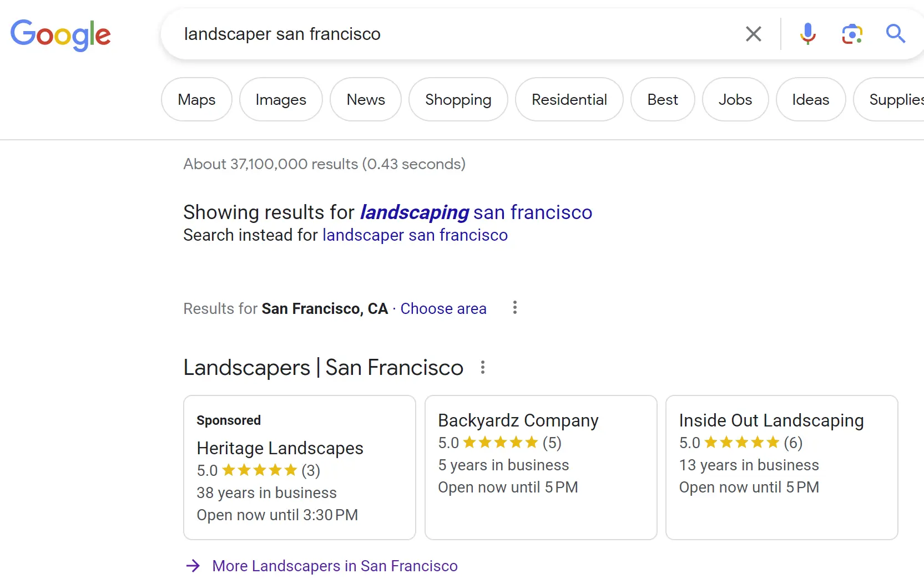Switch to the Maps tab
Viewport: 924px width, 584px height.
pos(196,100)
